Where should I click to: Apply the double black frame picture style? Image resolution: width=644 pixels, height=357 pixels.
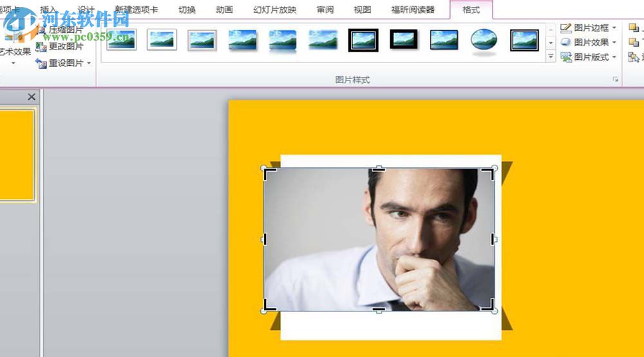pyautogui.click(x=363, y=41)
